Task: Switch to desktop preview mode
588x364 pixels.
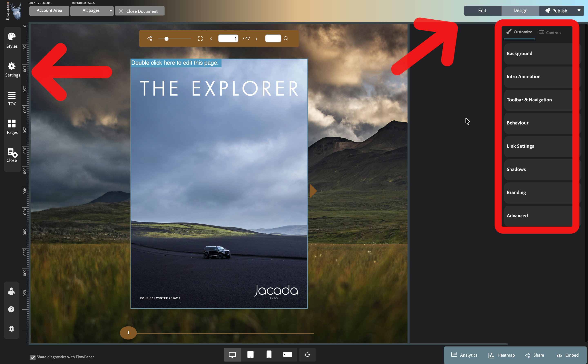Action: click(x=232, y=354)
